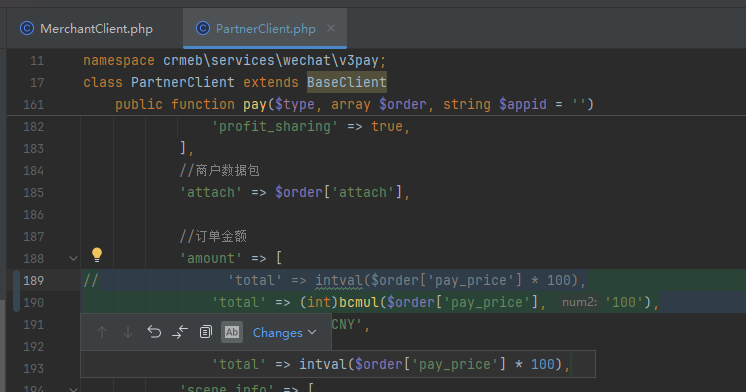Close the PartnerClient.php tab
Viewport: 746px width, 392px height.
pyautogui.click(x=331, y=29)
